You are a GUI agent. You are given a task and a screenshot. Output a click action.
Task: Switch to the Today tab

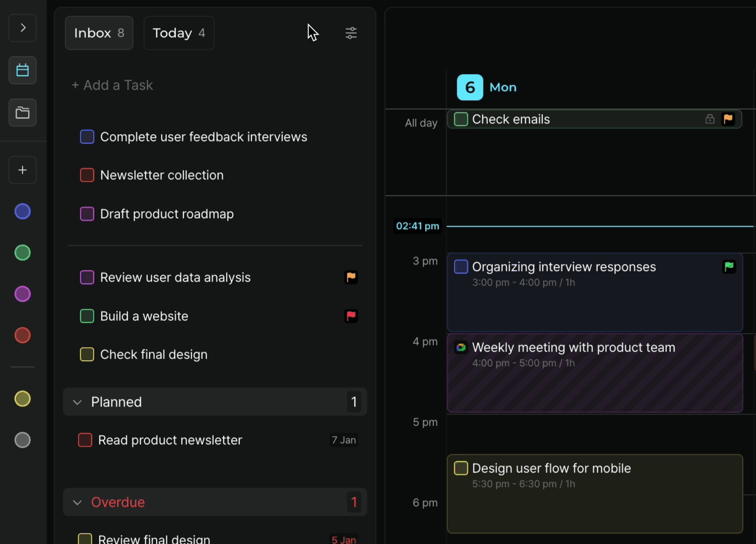(178, 33)
